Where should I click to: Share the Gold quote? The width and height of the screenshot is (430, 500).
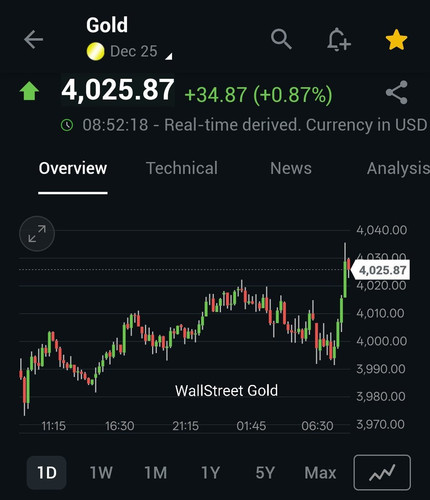click(x=397, y=92)
